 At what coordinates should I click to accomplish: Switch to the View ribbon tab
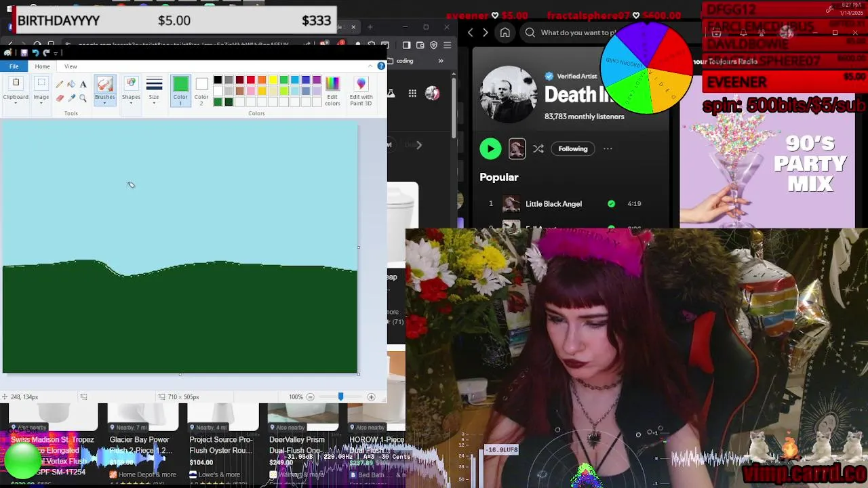(71, 66)
